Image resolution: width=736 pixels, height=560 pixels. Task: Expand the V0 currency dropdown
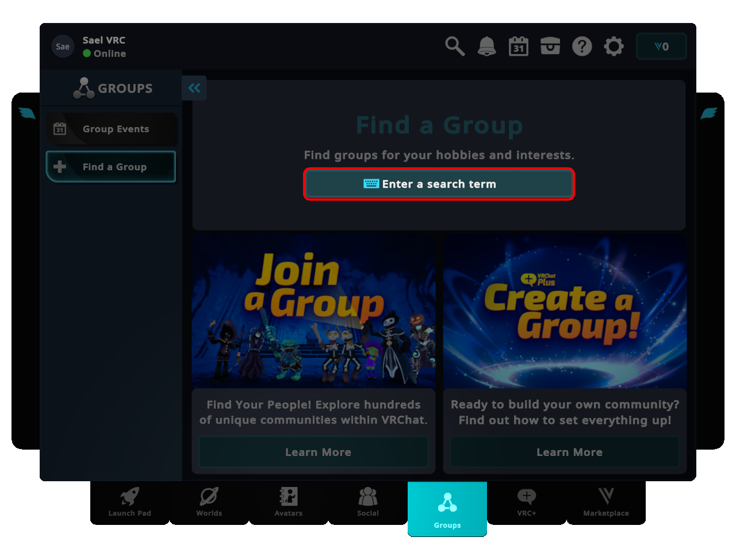[661, 46]
